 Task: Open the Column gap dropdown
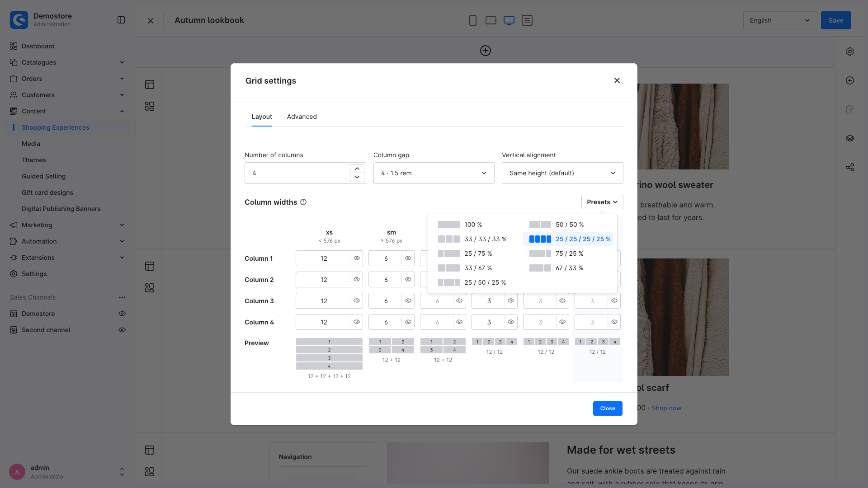(434, 173)
